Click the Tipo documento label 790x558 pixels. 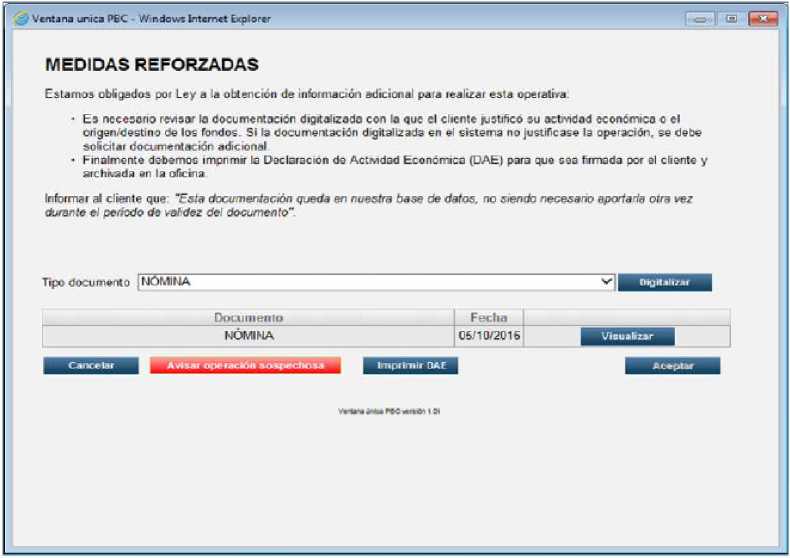86,283
